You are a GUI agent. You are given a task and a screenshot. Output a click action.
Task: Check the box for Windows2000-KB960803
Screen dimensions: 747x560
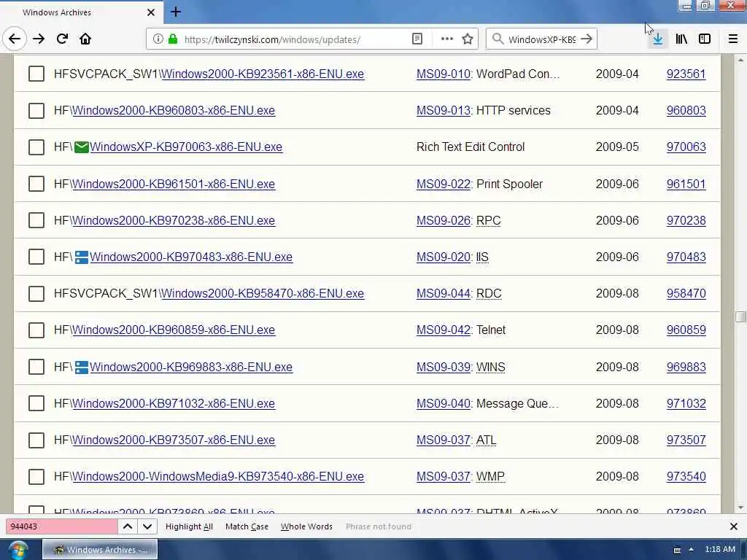[36, 111]
